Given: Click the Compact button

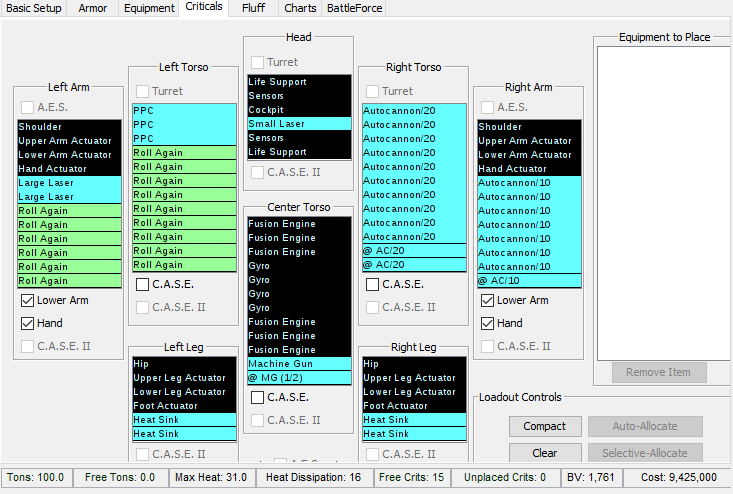Looking at the screenshot, I should pyautogui.click(x=545, y=426).
